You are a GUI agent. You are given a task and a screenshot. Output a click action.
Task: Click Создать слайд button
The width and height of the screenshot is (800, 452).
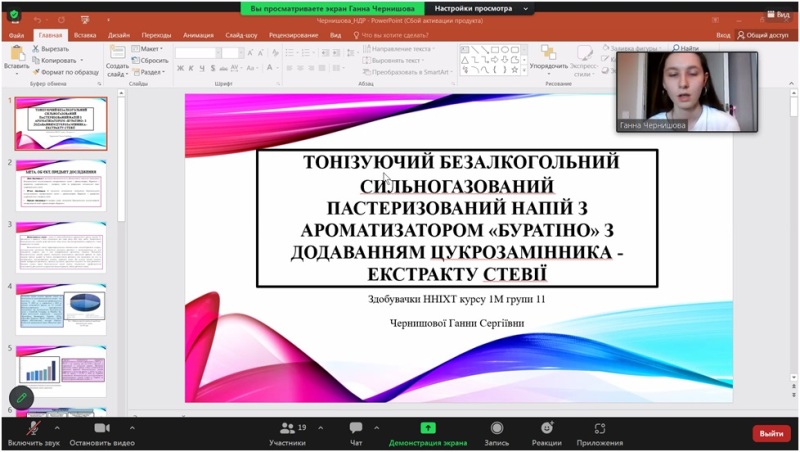point(117,61)
